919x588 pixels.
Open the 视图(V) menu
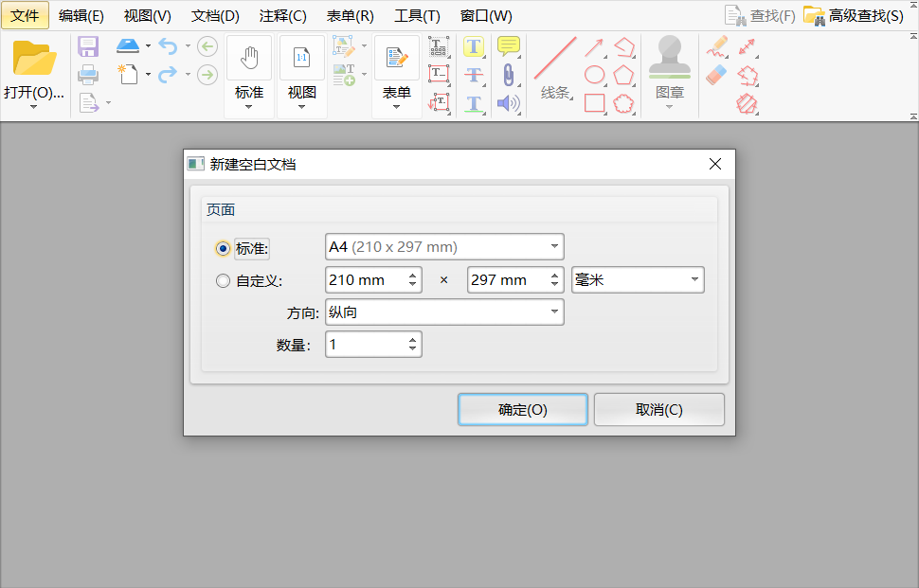pos(147,16)
